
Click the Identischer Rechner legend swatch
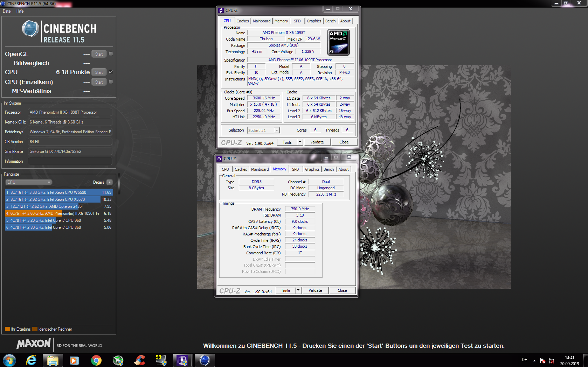35,329
